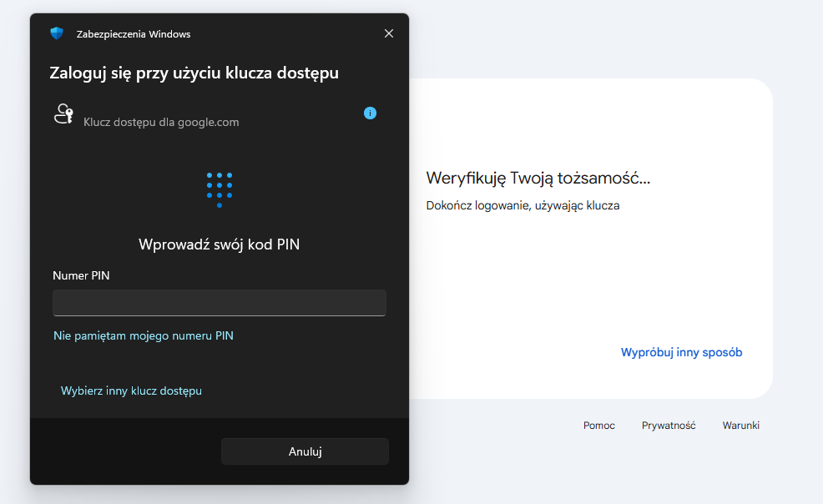Click 'Weryfikuję Twoją tożsamość...' heading
The image size is (823, 504).
point(538,179)
